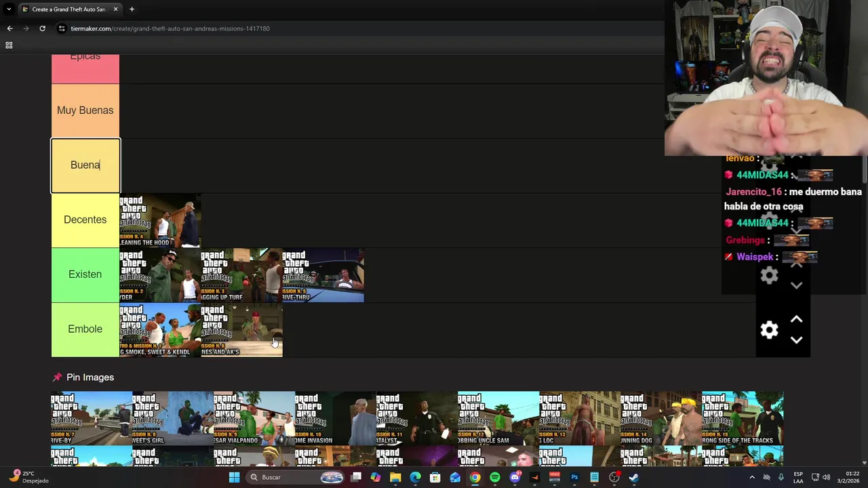The image size is (868, 488).
Task: Show hidden system tray icons
Action: pos(751,477)
